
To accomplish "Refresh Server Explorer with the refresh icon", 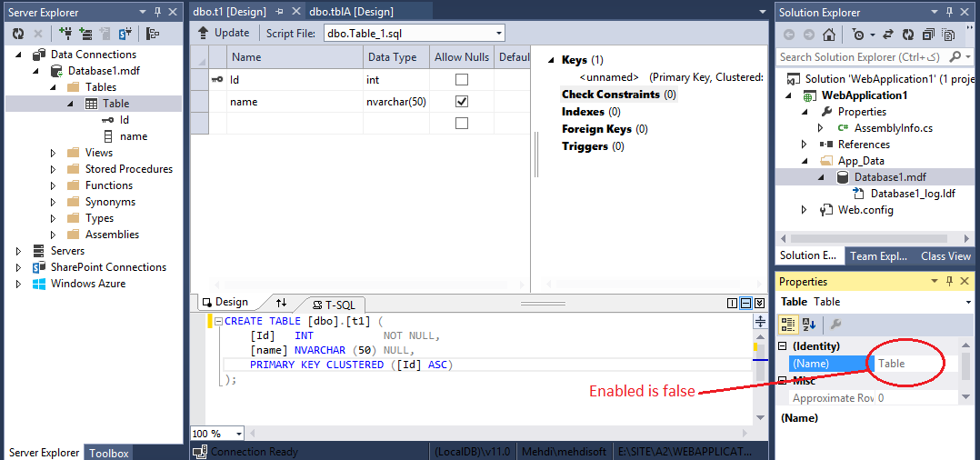I will click(x=18, y=34).
